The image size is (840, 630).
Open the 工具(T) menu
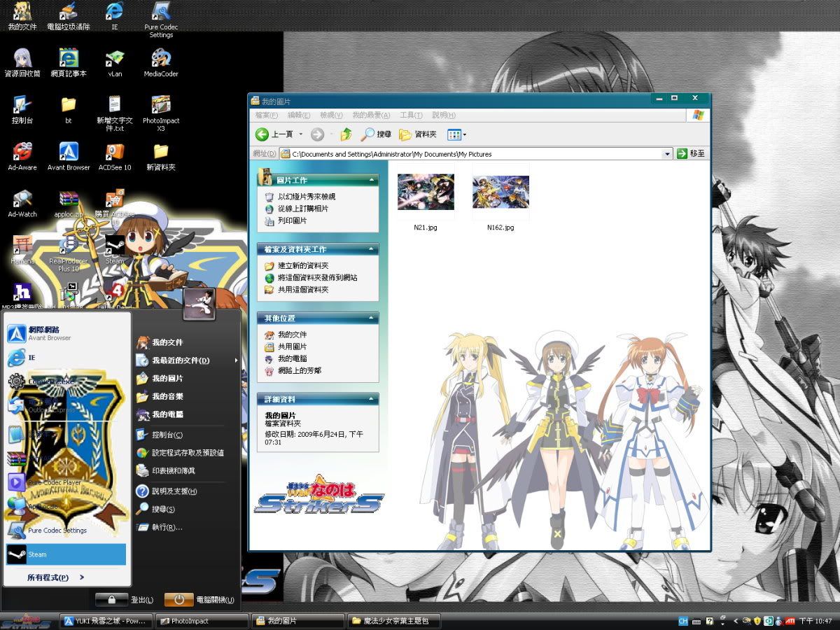(411, 115)
